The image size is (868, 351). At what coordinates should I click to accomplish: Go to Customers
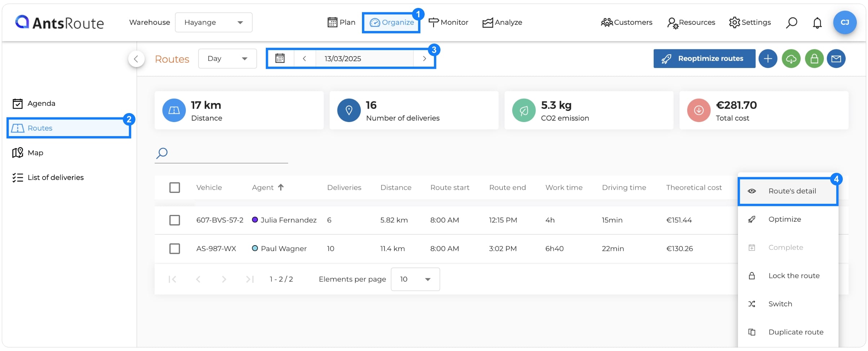(x=627, y=22)
